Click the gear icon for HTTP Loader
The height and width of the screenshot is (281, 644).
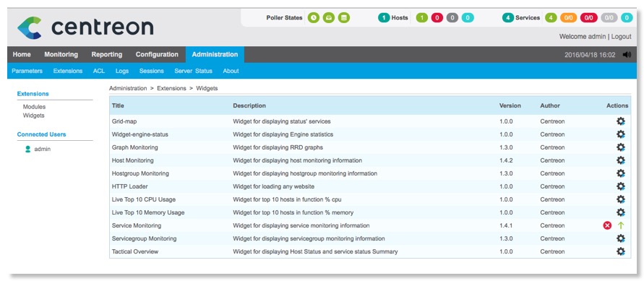tap(621, 186)
